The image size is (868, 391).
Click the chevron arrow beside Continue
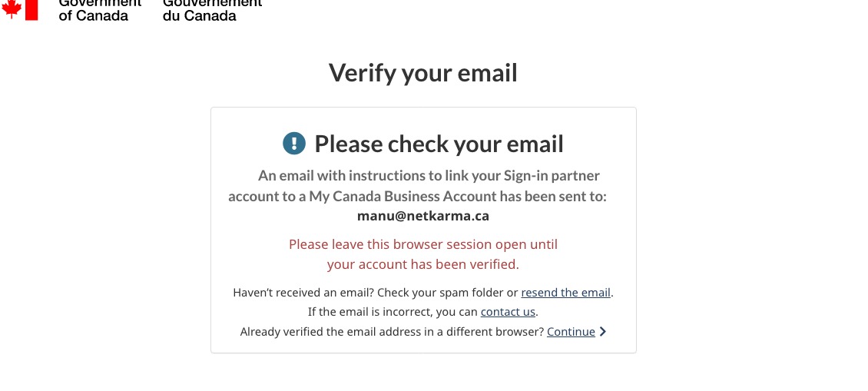603,332
